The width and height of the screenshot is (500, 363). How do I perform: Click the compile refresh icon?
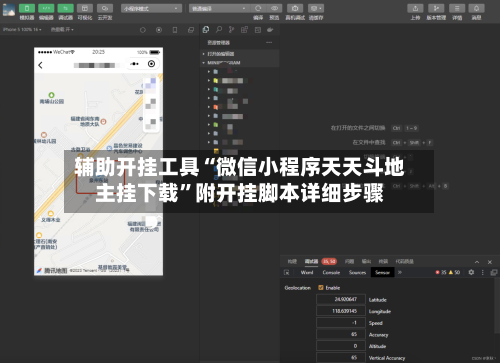pos(258,8)
